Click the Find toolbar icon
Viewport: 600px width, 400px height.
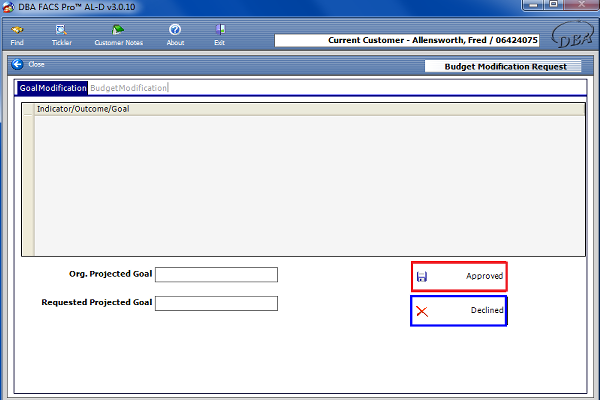17,30
